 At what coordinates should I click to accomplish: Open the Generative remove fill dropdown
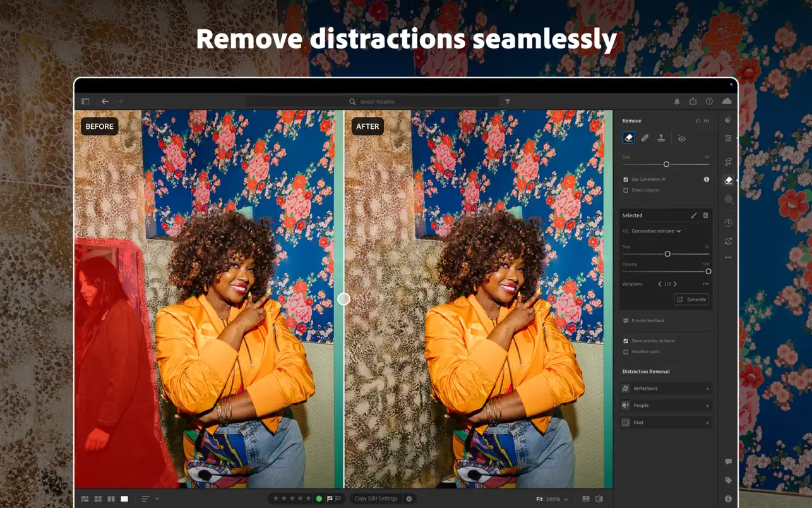(x=656, y=231)
